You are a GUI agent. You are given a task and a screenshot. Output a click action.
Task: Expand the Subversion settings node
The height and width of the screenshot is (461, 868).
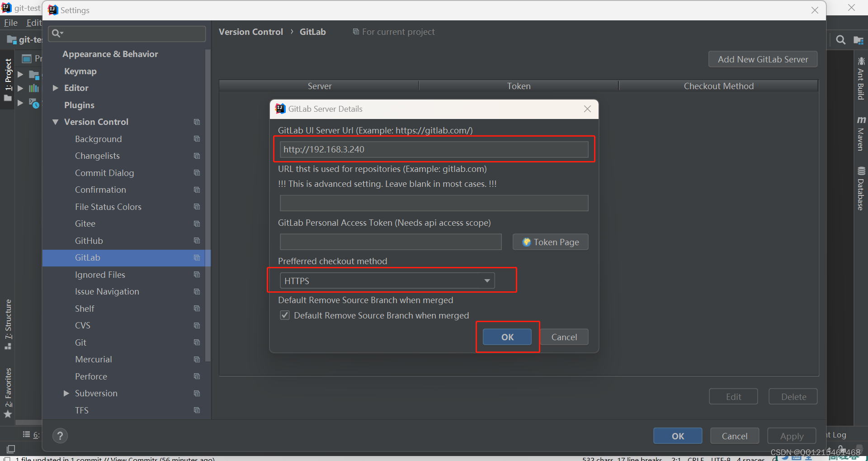66,393
